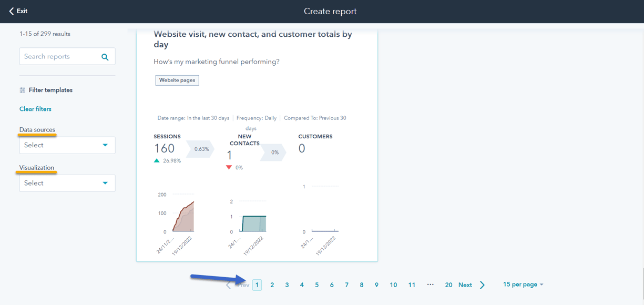This screenshot has width=644, height=305.
Task: Click the back chevron next to Exit
Action: pyautogui.click(x=11, y=11)
